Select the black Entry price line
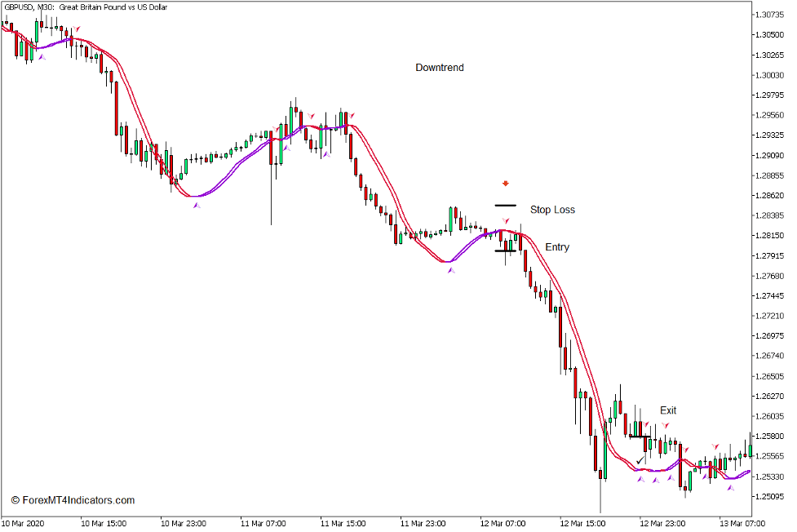The image size is (797, 532). point(505,250)
